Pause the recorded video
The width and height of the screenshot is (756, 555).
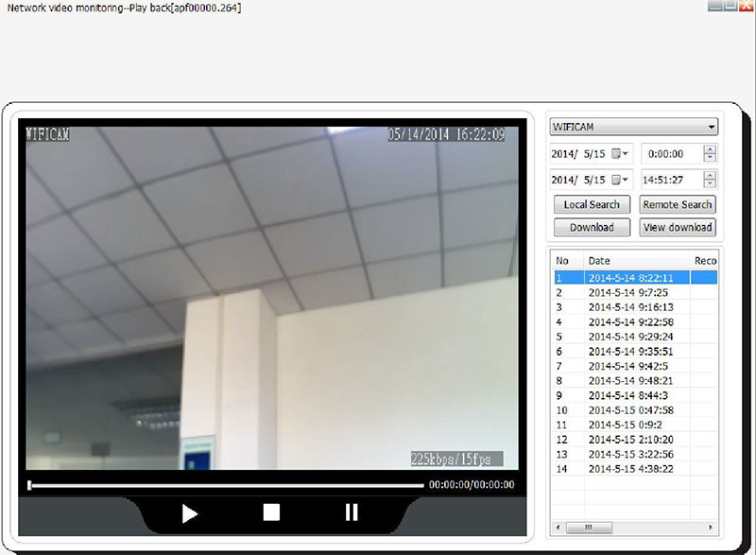coord(352,512)
